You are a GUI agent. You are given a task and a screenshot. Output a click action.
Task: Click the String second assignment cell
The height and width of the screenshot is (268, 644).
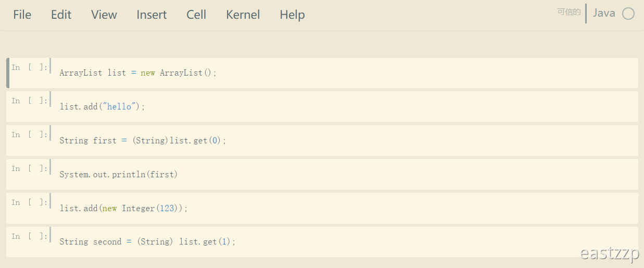344,242
